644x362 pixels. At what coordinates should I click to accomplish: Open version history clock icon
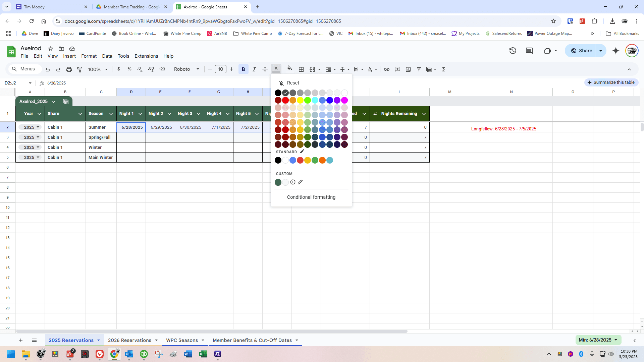(x=513, y=51)
